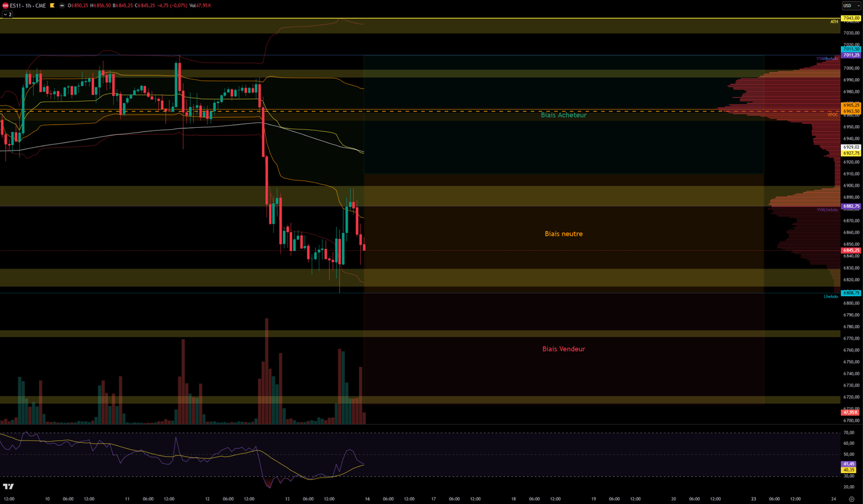Click the TradingView logo in bottom-left
The height and width of the screenshot is (504, 863).
tap(8, 486)
